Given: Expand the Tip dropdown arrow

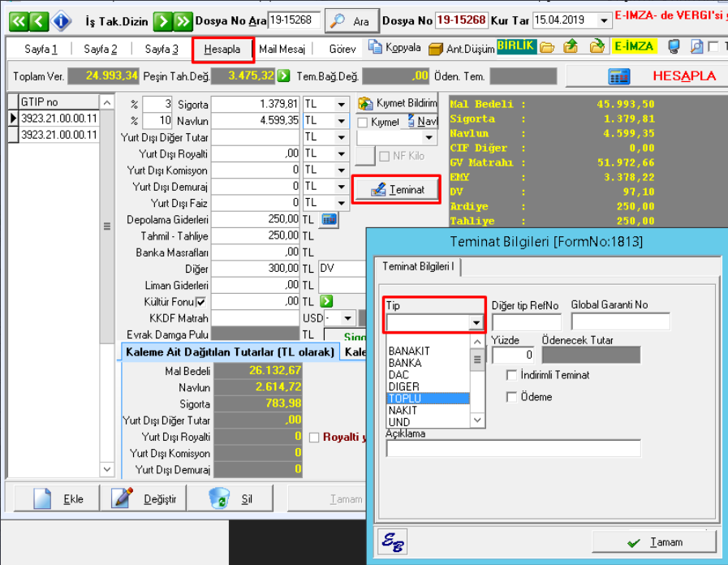Looking at the screenshot, I should [x=476, y=323].
